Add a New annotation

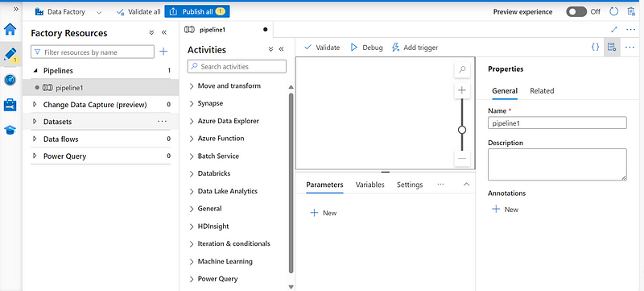coord(506,210)
